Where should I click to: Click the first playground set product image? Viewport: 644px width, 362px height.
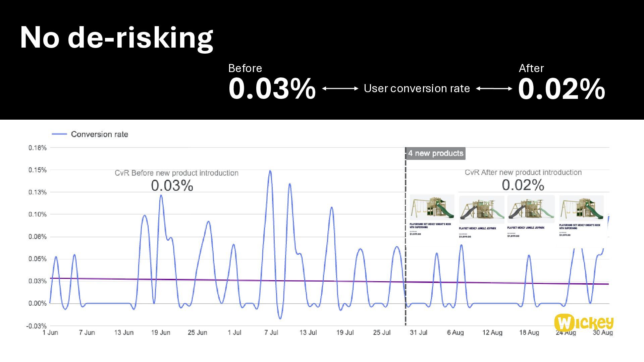click(x=432, y=207)
